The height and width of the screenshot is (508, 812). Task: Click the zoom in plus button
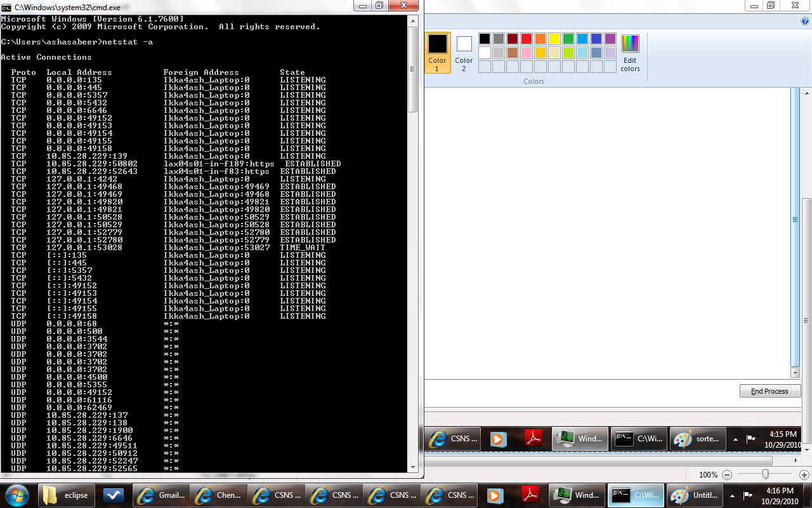pyautogui.click(x=804, y=474)
